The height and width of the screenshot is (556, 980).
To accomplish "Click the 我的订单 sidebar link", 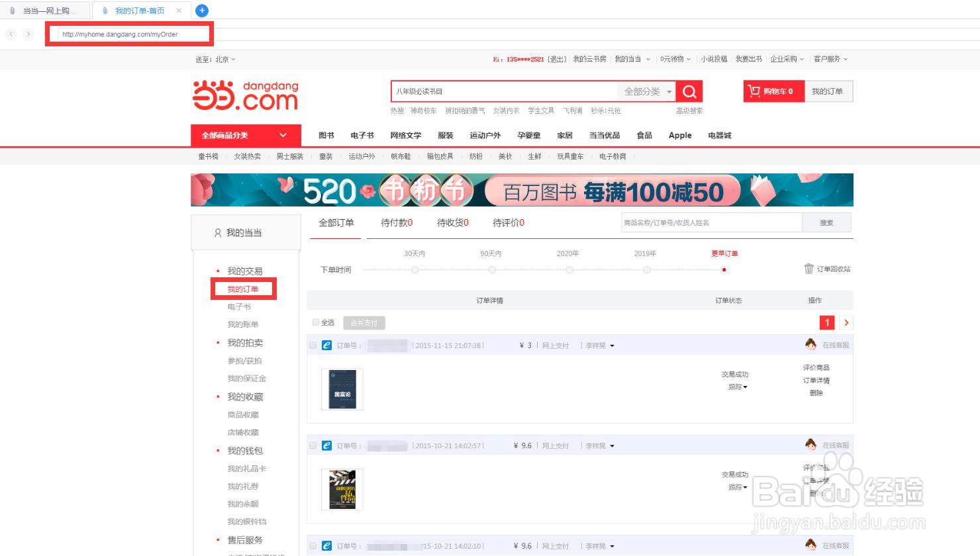I will point(243,289).
